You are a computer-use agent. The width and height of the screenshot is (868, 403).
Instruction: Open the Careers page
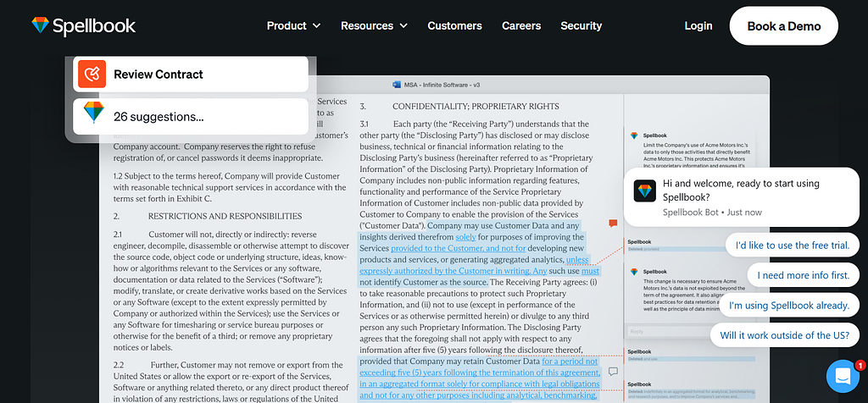tap(521, 25)
